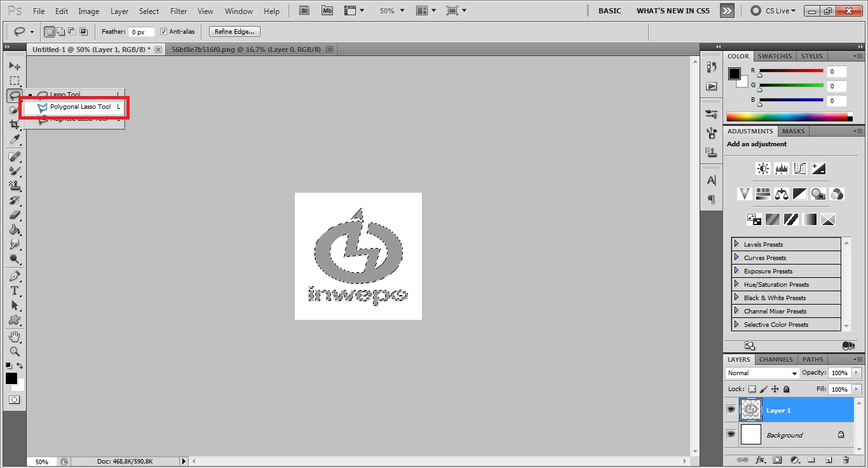The width and height of the screenshot is (868, 468).
Task: Select the Horizontal Type tool
Action: click(14, 291)
